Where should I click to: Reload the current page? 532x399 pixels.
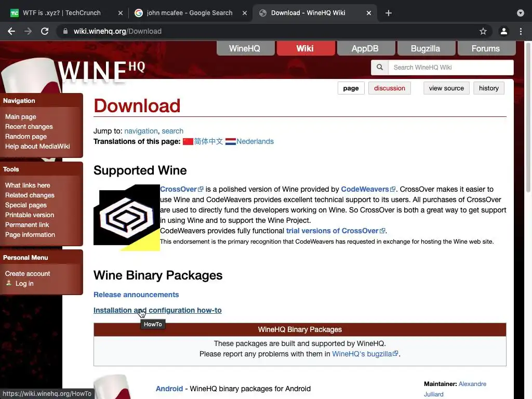click(45, 31)
